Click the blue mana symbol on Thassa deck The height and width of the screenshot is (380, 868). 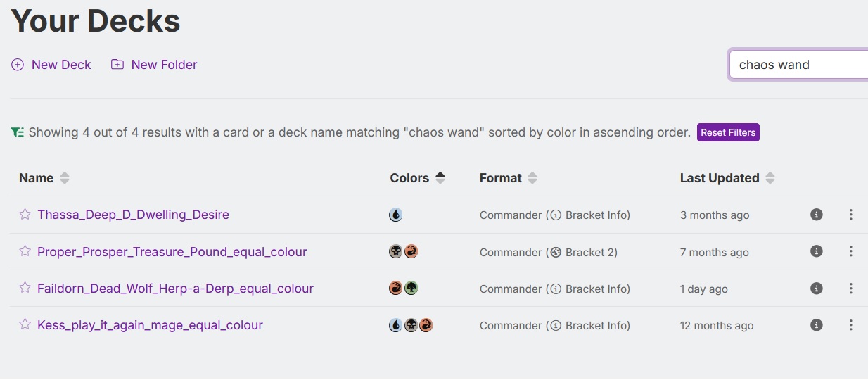point(395,215)
